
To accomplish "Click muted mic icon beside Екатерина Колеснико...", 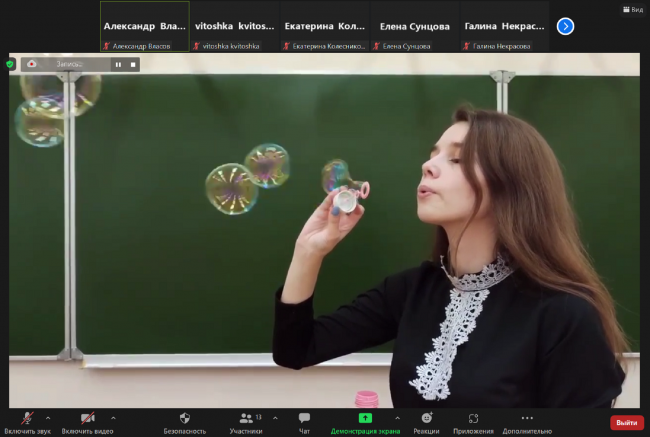I will pyautogui.click(x=286, y=46).
